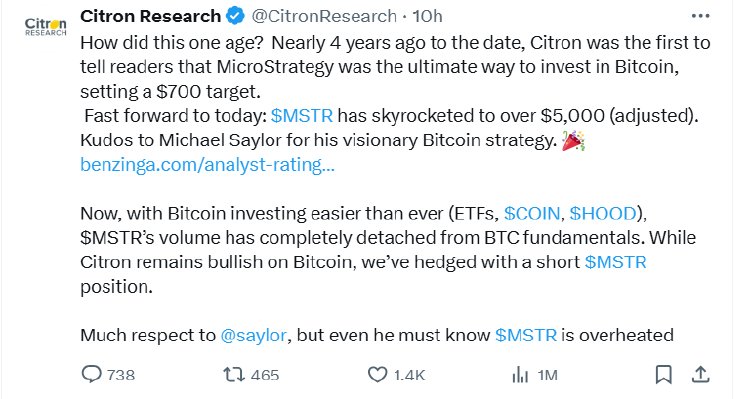Click the share upload icon
The width and height of the screenshot is (750, 399).
[700, 375]
